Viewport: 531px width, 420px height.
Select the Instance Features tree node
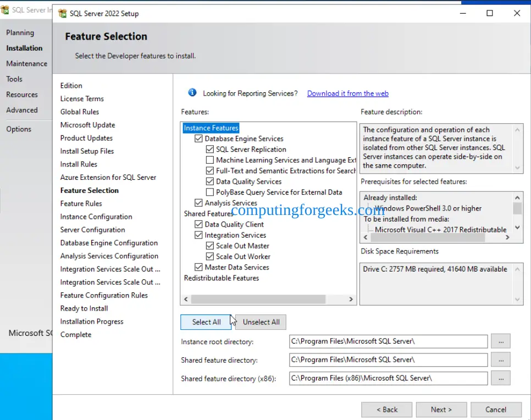[211, 128]
